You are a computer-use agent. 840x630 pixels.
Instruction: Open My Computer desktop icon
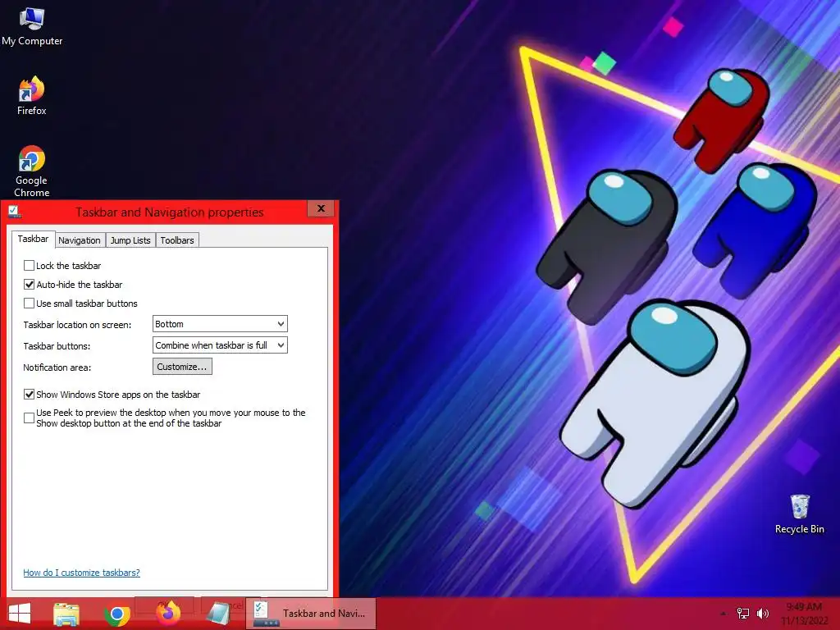(32, 27)
